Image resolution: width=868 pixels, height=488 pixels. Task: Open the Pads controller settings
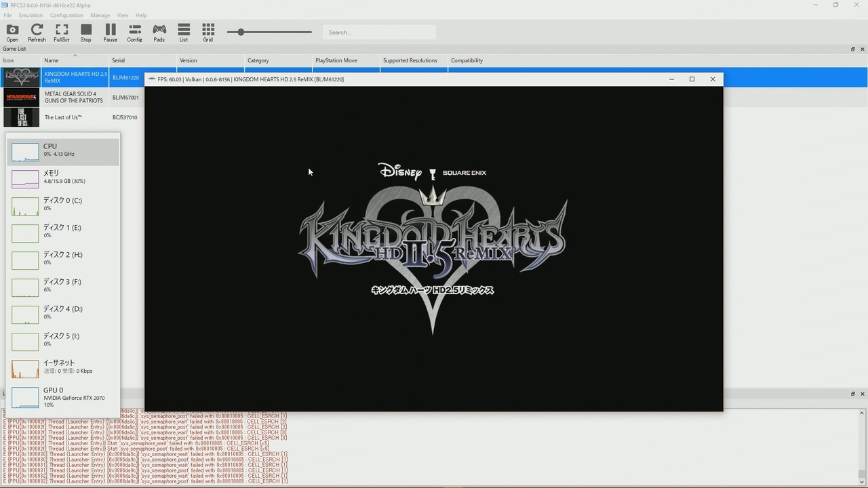[x=159, y=33]
